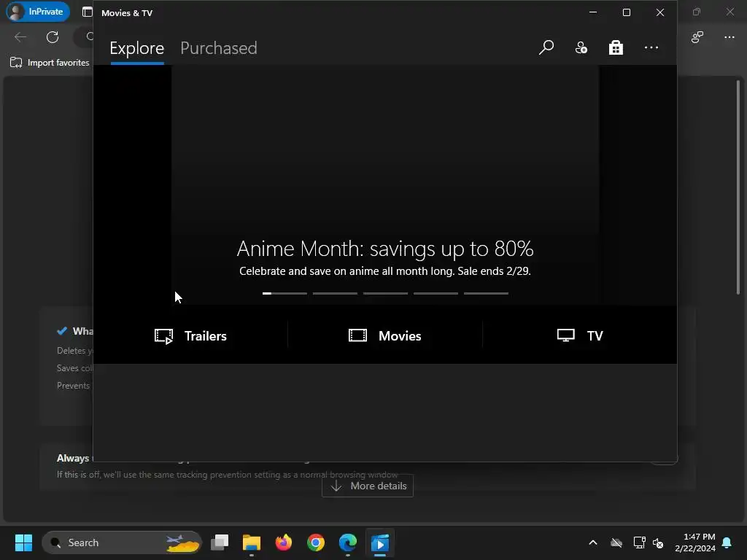The width and height of the screenshot is (747, 560).
Task: Go back in the Edge browser
Action: pyautogui.click(x=20, y=37)
